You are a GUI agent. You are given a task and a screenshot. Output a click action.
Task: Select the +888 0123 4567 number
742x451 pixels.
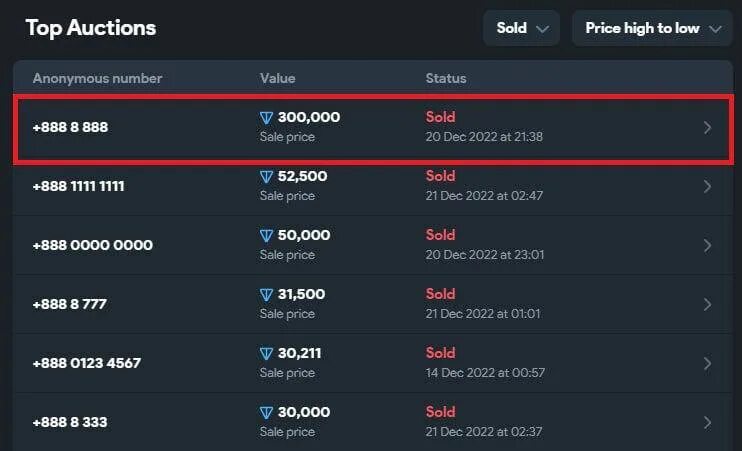[87, 363]
